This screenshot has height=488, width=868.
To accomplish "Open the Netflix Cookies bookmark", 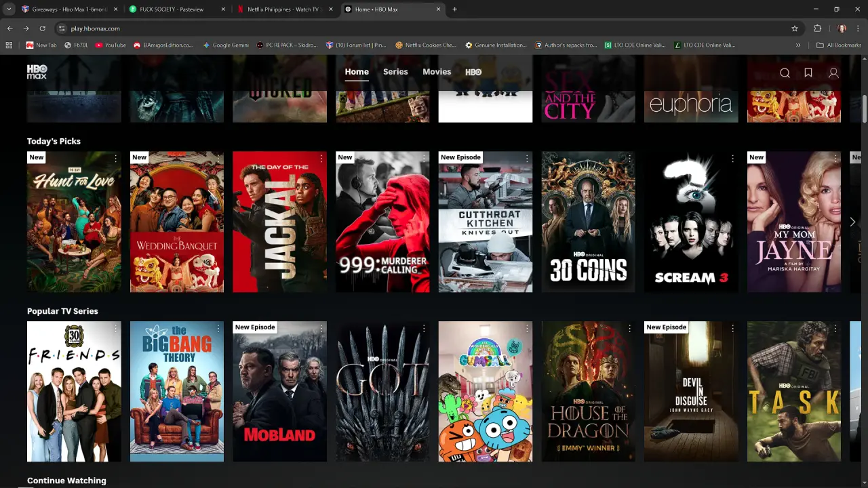I will click(426, 45).
